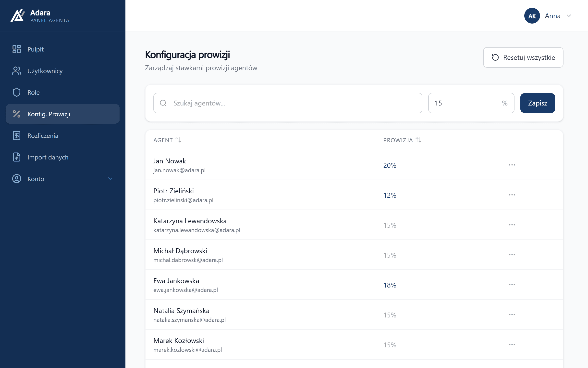Click Ewa Jankowska agent name
The width and height of the screenshot is (588, 368).
(x=176, y=281)
